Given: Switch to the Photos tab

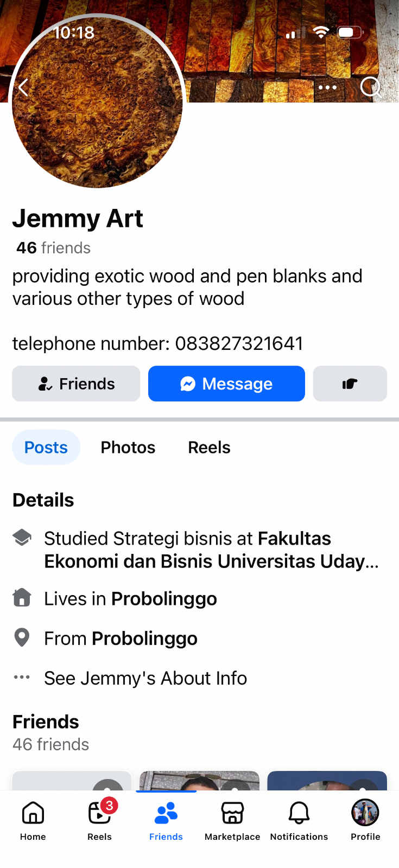Looking at the screenshot, I should (128, 448).
